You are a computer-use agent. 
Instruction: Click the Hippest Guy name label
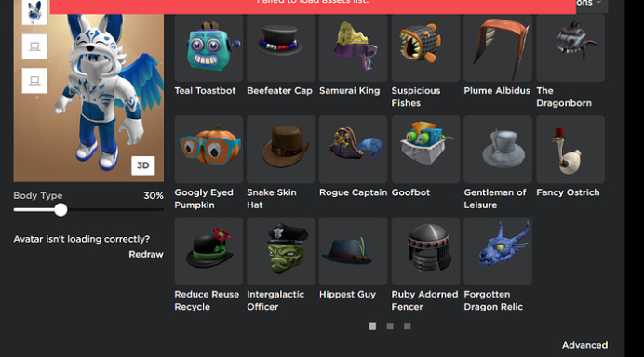347,294
